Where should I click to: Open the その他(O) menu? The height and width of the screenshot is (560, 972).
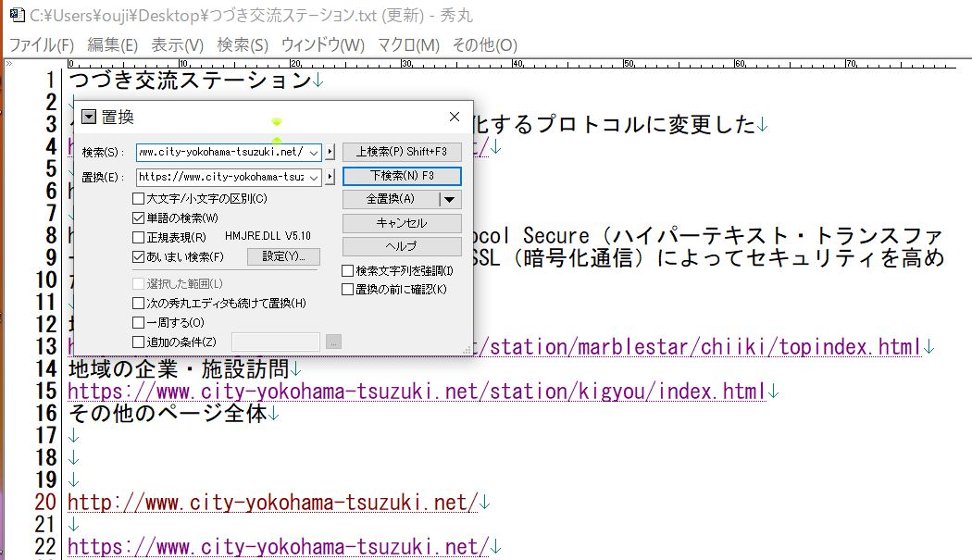click(485, 44)
